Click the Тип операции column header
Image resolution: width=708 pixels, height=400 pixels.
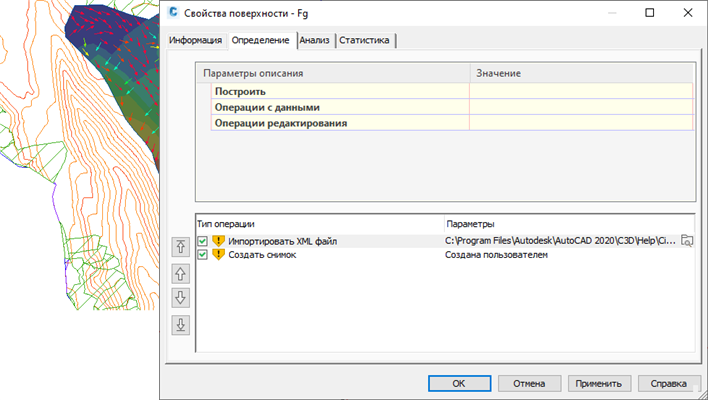click(x=320, y=224)
